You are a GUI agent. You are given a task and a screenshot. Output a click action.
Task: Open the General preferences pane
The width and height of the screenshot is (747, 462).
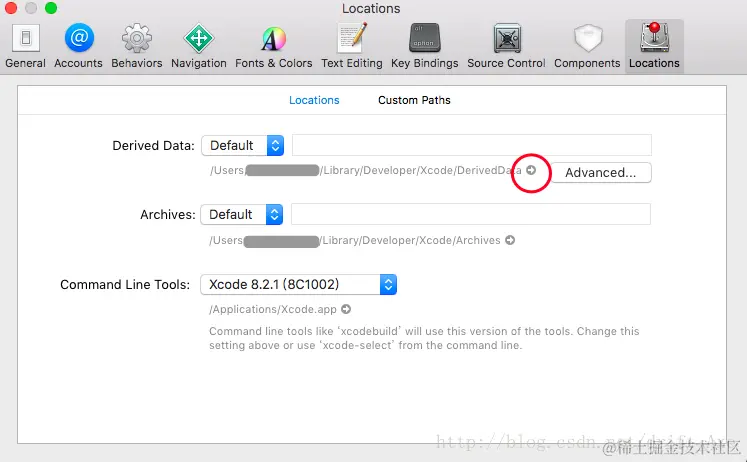click(x=25, y=47)
